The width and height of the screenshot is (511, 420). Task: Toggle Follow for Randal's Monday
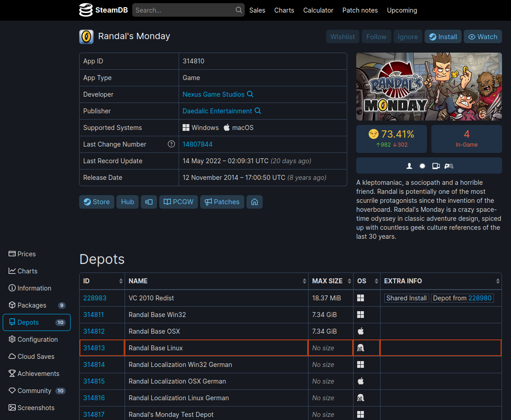pos(376,37)
